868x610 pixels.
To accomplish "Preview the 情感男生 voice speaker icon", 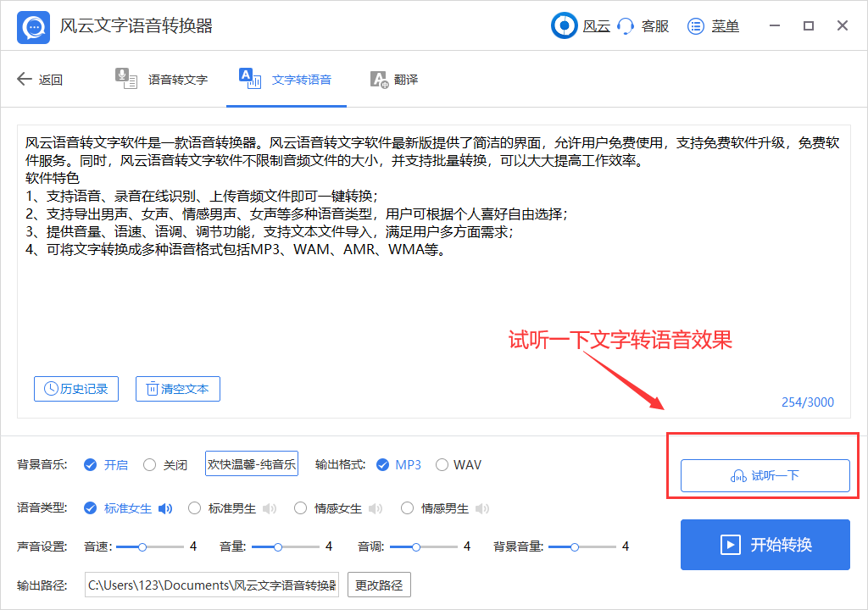I will click(x=482, y=508).
